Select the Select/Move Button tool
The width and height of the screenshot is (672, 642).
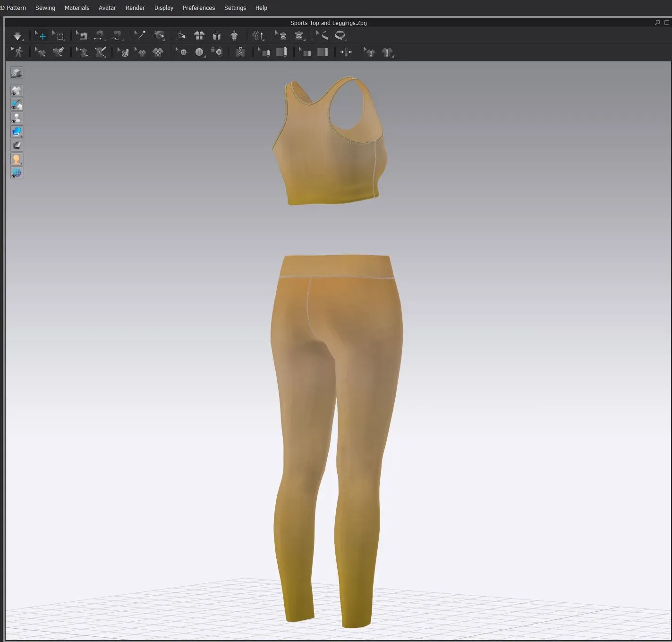181,52
